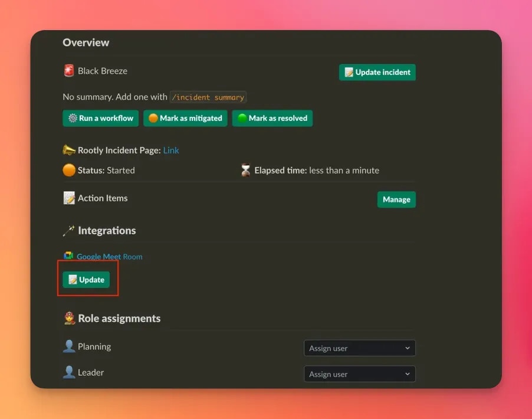Open the Rootly Incident Page link
Screen dimensions: 532x419
point(171,150)
